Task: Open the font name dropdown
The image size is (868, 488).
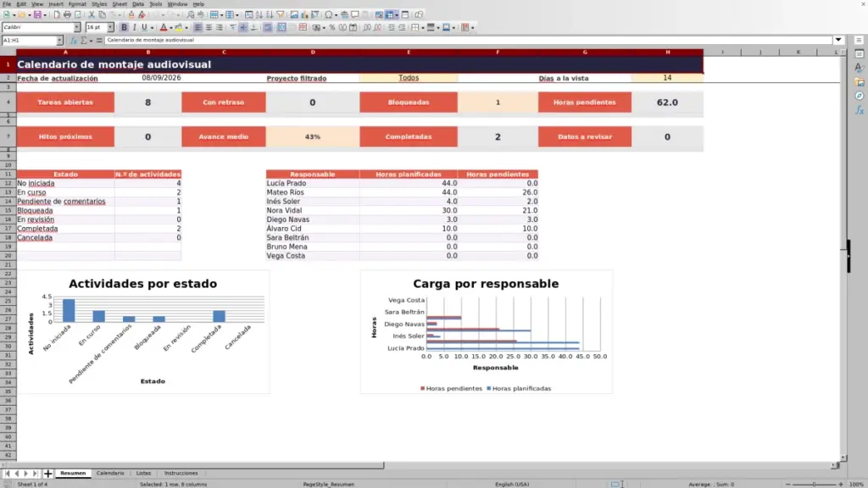Action: 77,27
